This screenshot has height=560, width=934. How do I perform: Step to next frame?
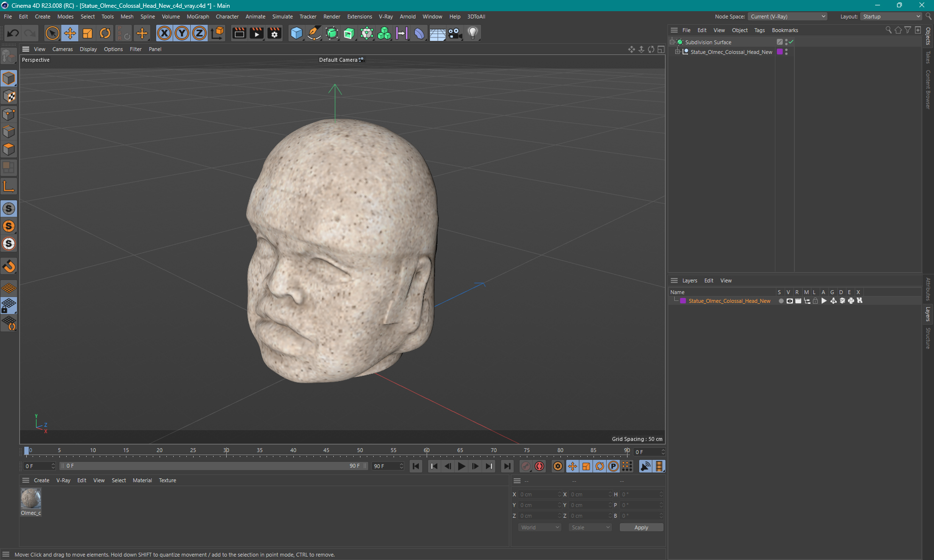(x=475, y=466)
